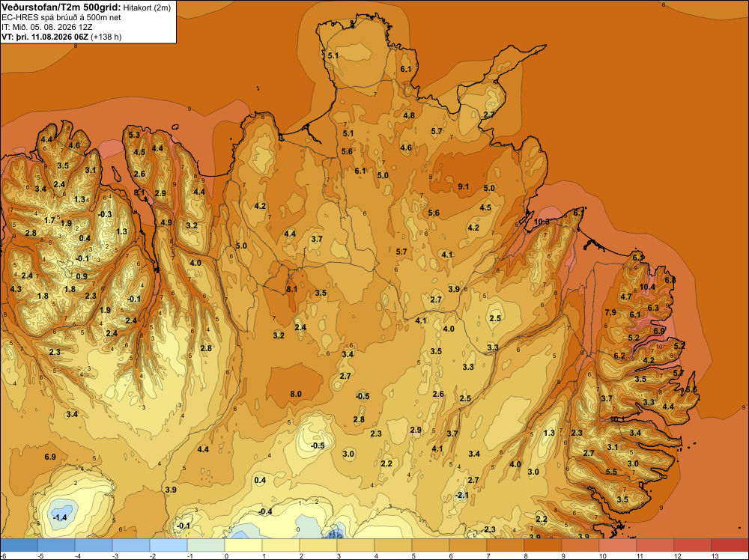The image size is (749, 560).
Task: Click the '10.4' temperature value
Action: pyautogui.click(x=647, y=287)
